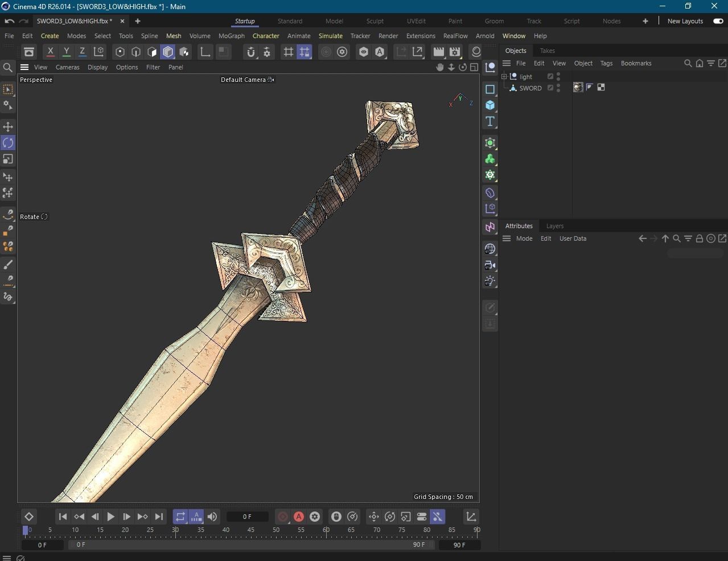Open Objects manager hamburger menu
This screenshot has width=728, height=561.
tap(507, 63)
